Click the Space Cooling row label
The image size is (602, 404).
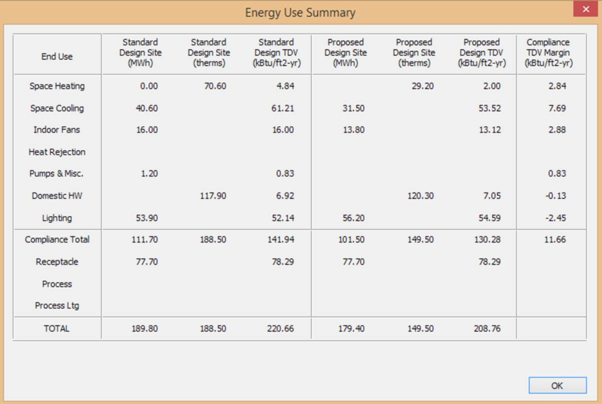click(57, 108)
